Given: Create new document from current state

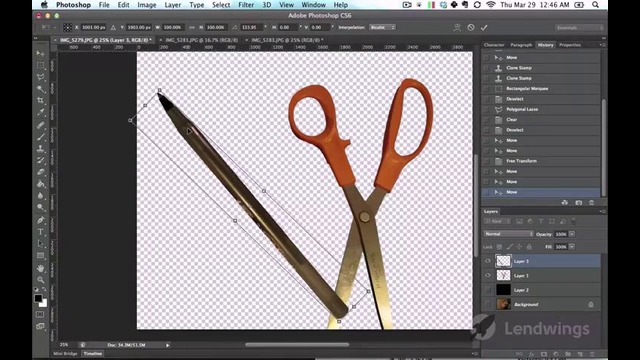Looking at the screenshot, I should point(564,202).
